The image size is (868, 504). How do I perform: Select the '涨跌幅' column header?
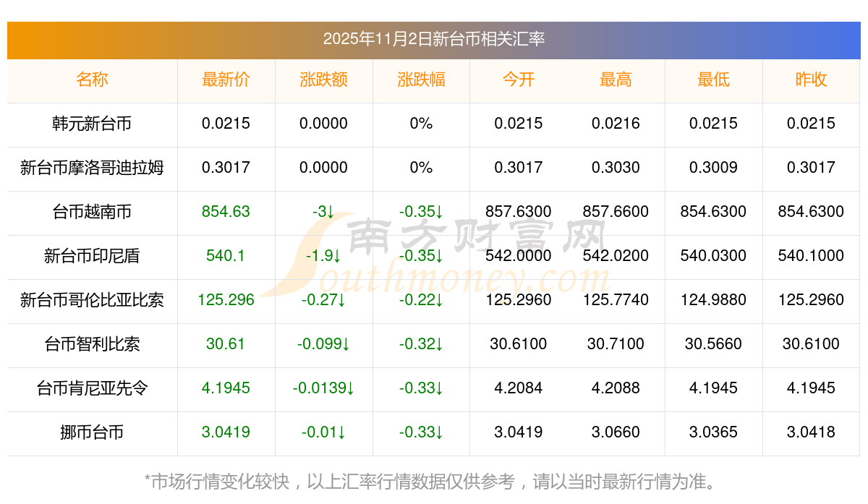421,80
